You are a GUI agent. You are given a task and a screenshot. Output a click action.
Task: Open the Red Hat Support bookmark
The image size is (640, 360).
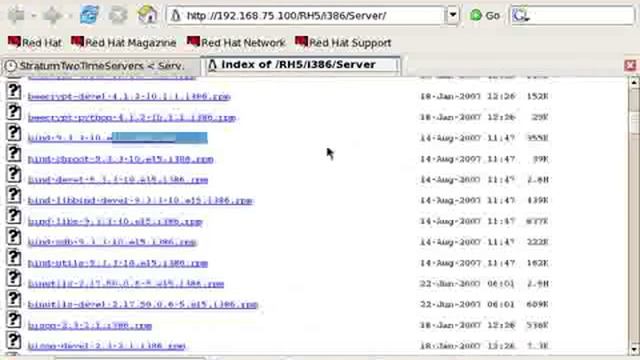pos(343,42)
